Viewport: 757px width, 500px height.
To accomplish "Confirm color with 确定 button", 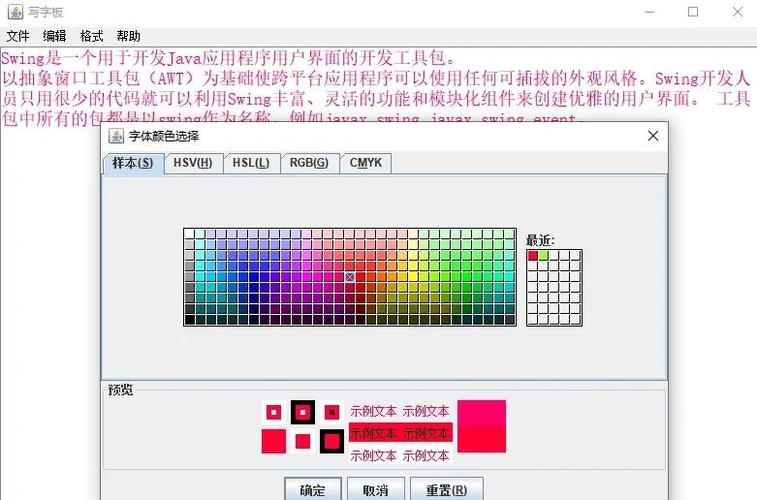I will (313, 489).
